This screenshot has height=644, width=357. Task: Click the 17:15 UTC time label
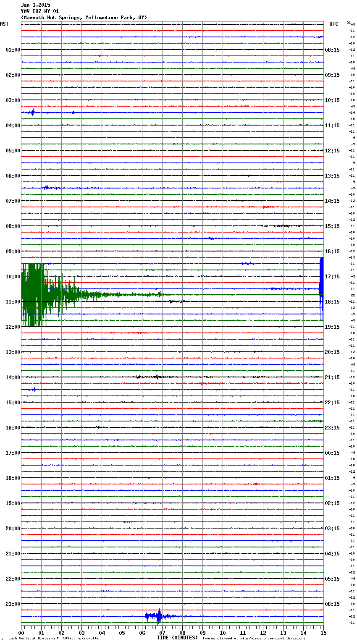click(332, 277)
